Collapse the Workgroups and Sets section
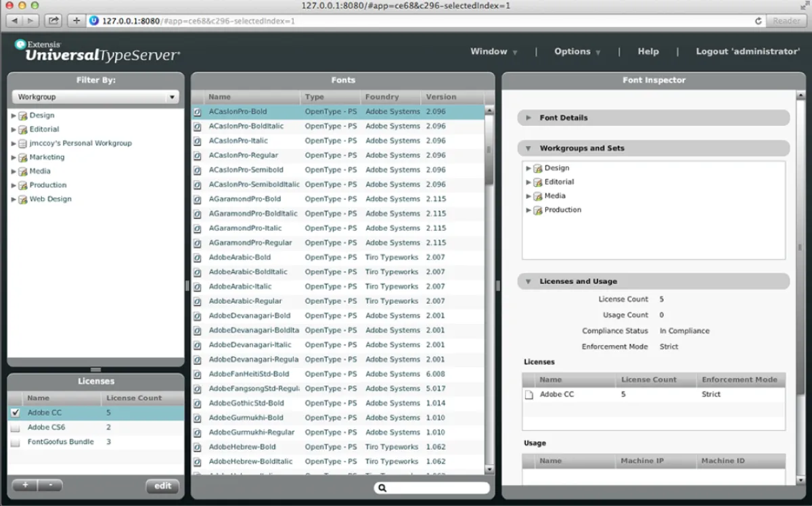 pos(529,148)
